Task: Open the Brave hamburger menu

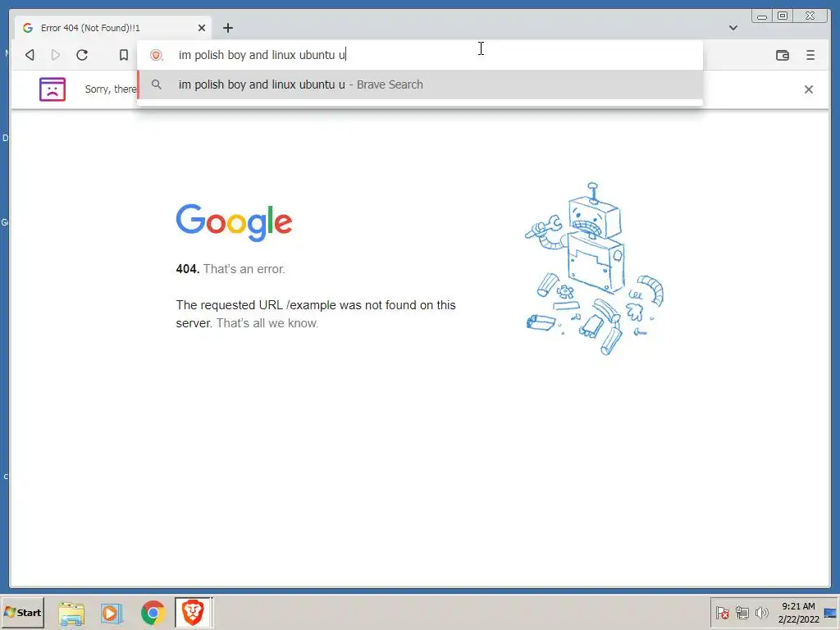Action: (x=810, y=55)
